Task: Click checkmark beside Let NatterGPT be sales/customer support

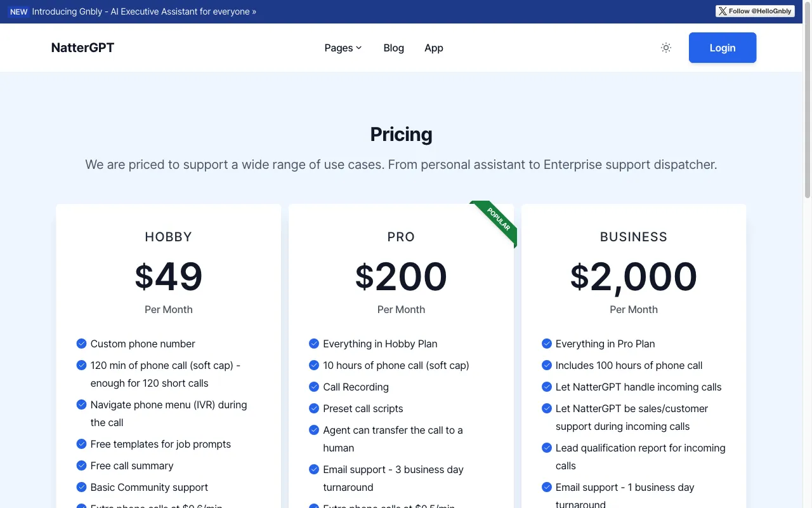Action: pos(547,408)
